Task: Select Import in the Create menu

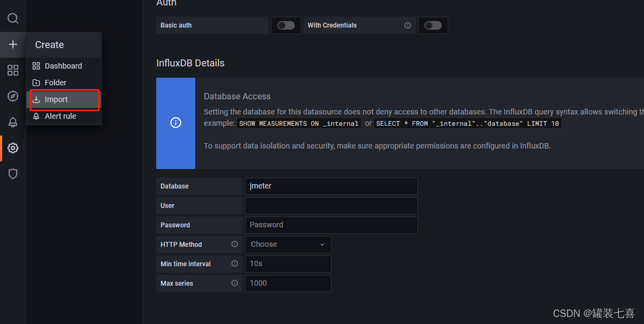Action: (64, 100)
